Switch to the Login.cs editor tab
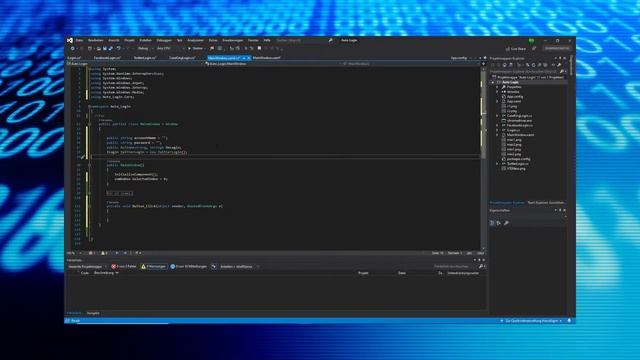This screenshot has height=360, width=640. pyautogui.click(x=74, y=58)
